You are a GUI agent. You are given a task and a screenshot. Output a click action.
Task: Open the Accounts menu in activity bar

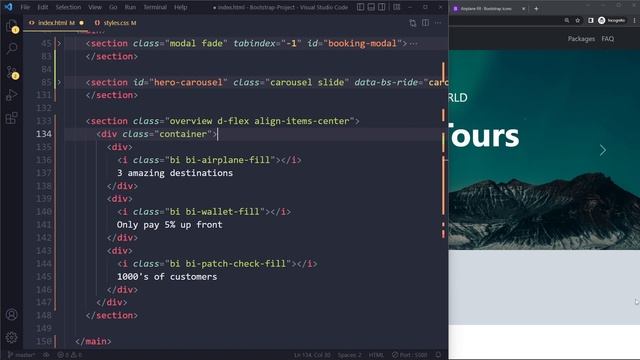(x=11, y=315)
